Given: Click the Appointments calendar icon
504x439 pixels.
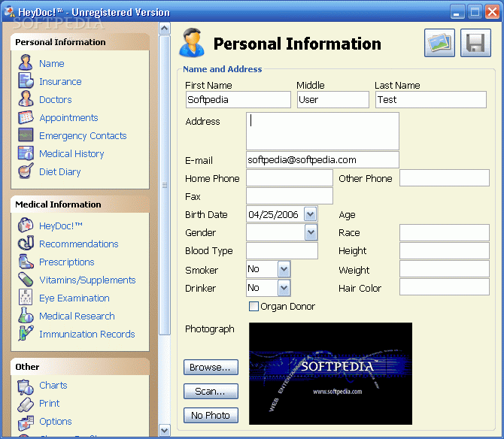Looking at the screenshot, I should (26, 117).
